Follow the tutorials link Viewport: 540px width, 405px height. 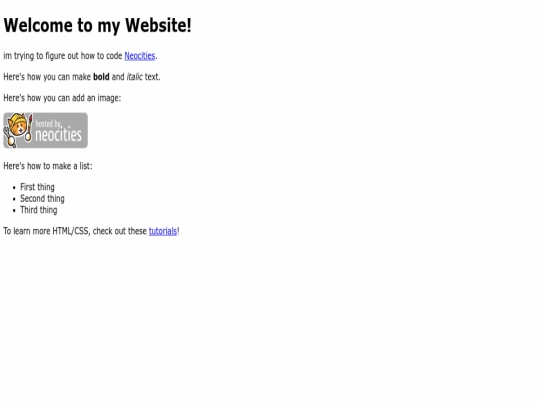pos(163,231)
